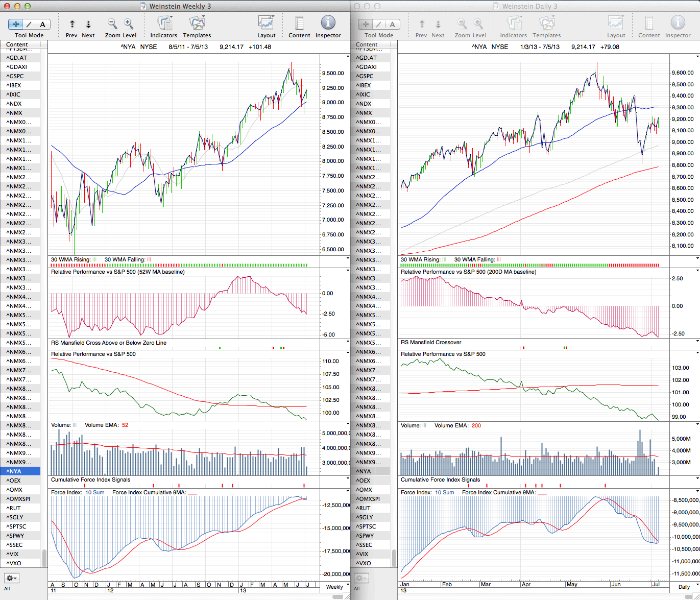Open 200D MA baseline panel menu arrow
The width and height of the screenshot is (700, 600).
click(697, 271)
